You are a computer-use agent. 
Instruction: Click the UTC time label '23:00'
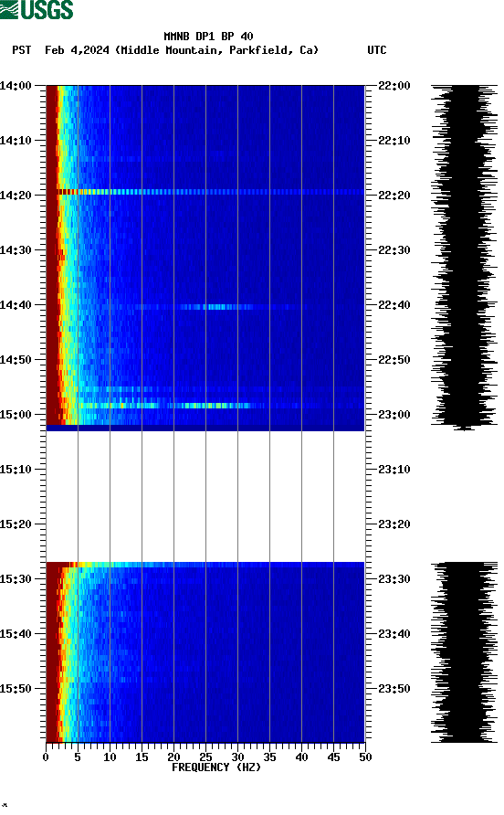tap(394, 415)
